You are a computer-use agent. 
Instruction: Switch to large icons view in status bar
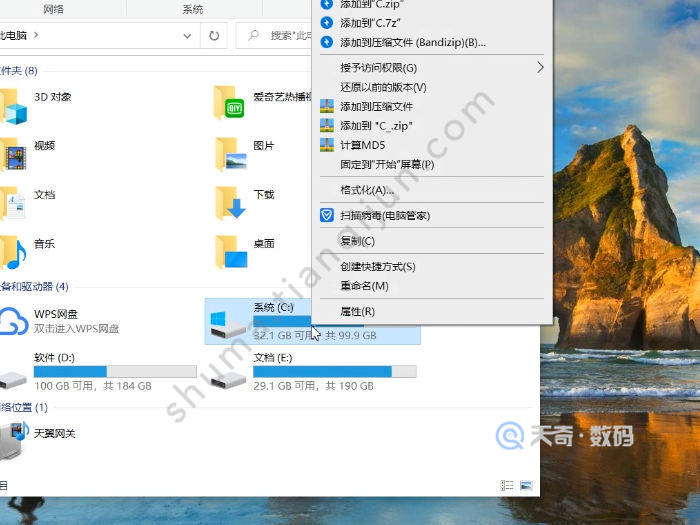click(526, 485)
